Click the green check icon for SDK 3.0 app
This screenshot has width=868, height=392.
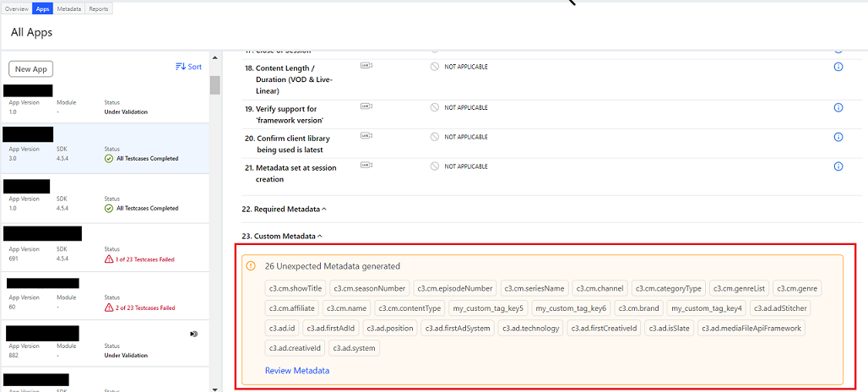109,158
